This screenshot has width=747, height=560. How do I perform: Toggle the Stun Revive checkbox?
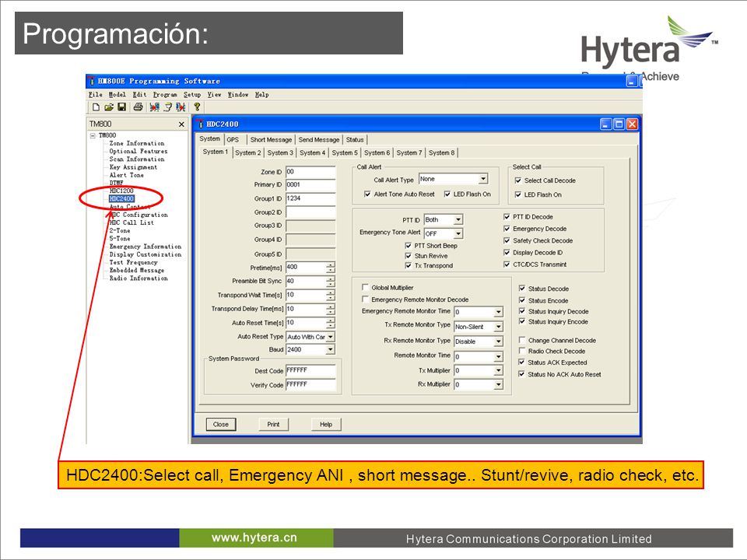coord(409,256)
